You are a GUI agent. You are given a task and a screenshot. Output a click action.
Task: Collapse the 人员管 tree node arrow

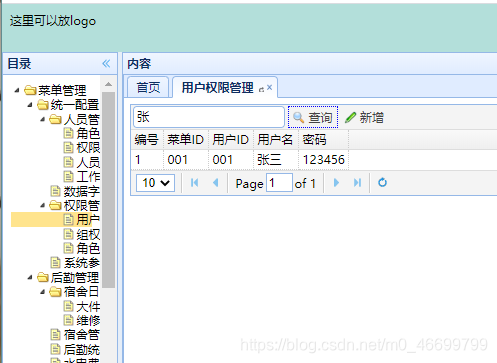[43, 119]
